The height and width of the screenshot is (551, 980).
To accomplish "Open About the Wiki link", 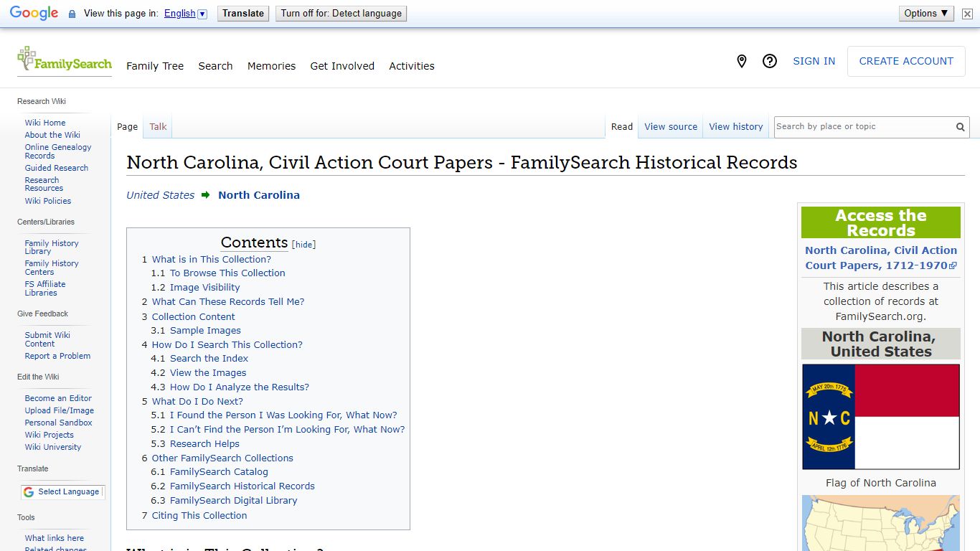I will pos(52,135).
